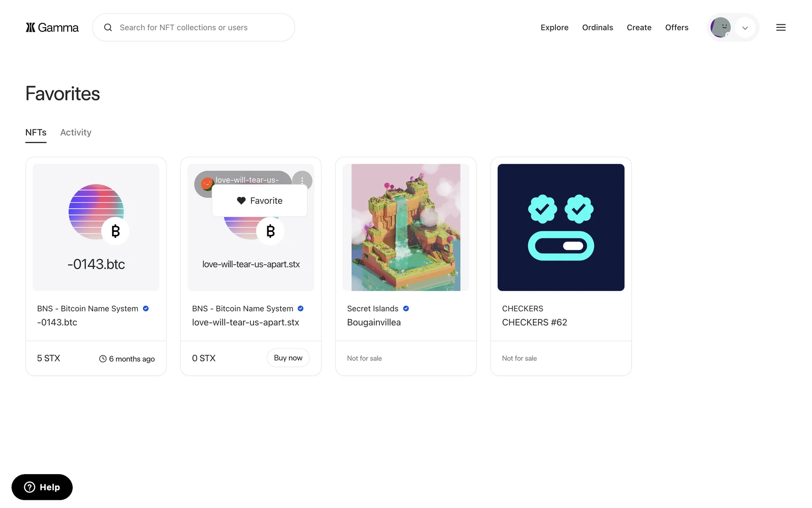Switch to the Activity tab

[76, 133]
